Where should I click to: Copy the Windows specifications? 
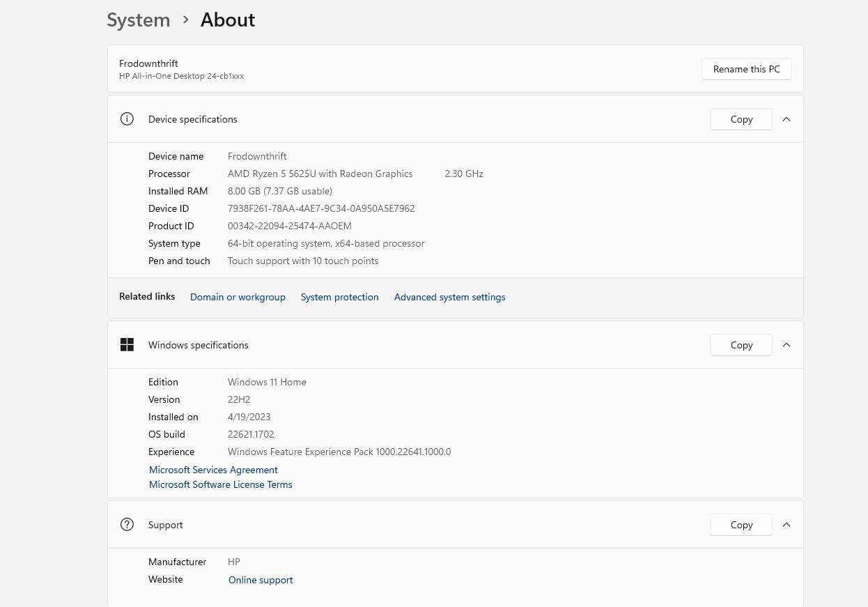741,345
